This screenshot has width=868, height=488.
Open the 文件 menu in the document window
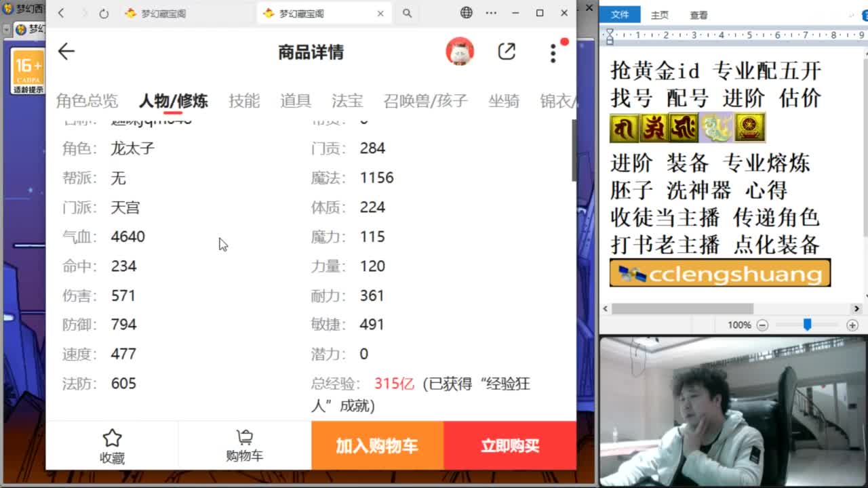point(620,15)
